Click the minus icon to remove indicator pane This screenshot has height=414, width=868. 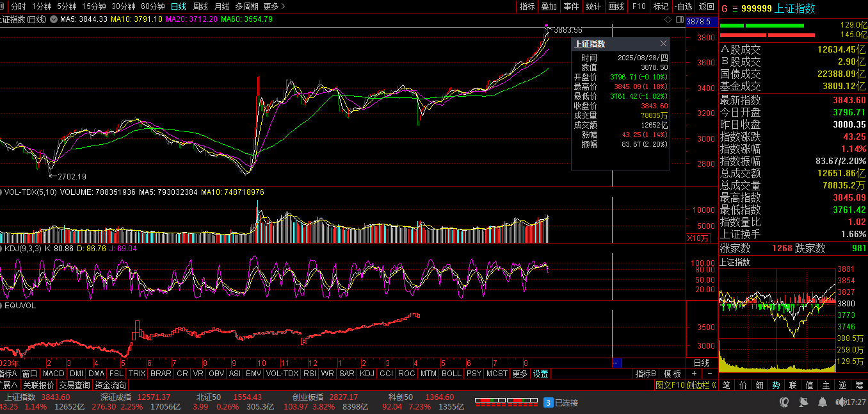[709, 374]
